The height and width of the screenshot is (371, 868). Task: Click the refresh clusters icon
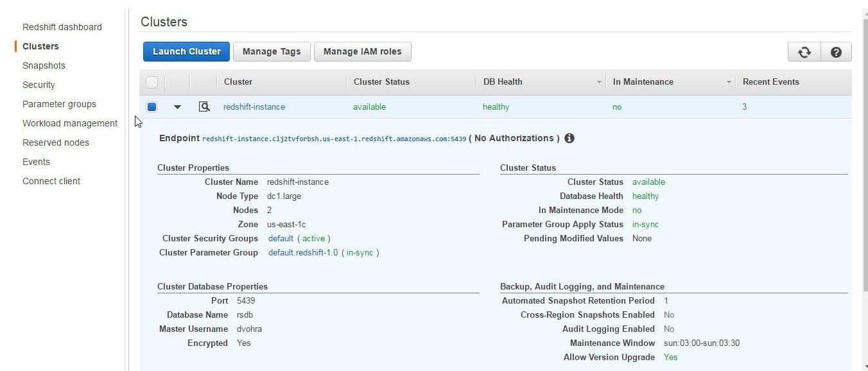[x=804, y=52]
